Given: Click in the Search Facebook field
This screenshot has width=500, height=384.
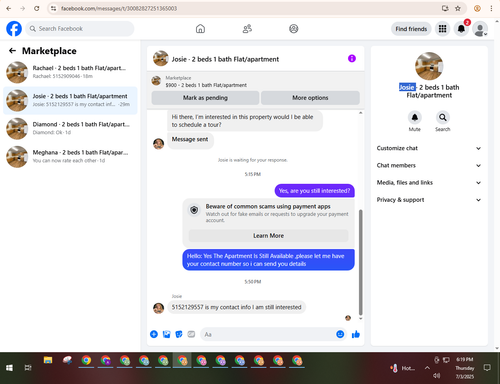Looking at the screenshot, I should tap(80, 29).
